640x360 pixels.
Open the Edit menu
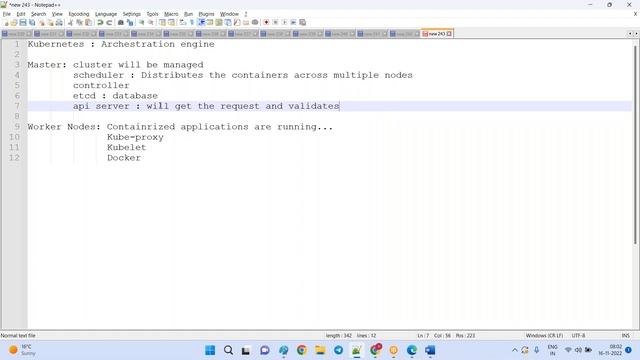[21, 14]
